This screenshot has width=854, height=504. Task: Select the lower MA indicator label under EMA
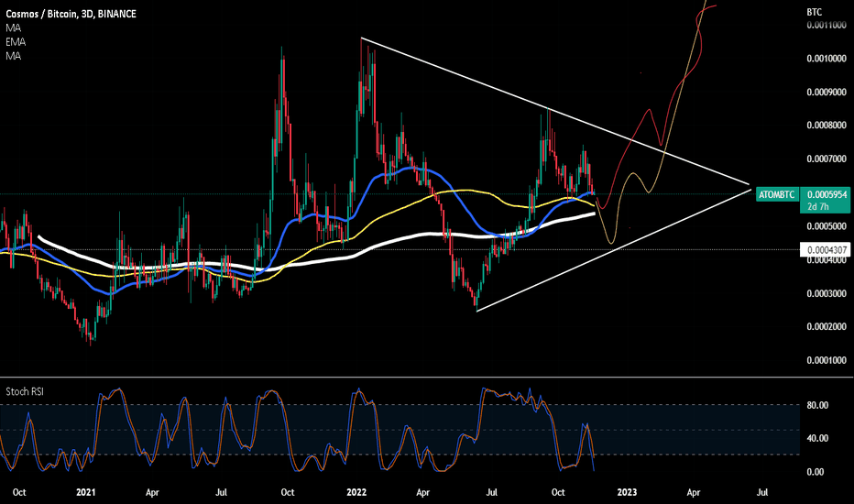(x=13, y=56)
